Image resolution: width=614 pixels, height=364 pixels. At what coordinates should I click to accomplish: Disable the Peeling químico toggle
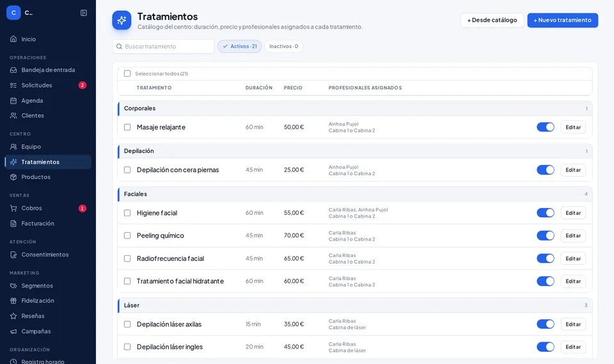point(546,235)
